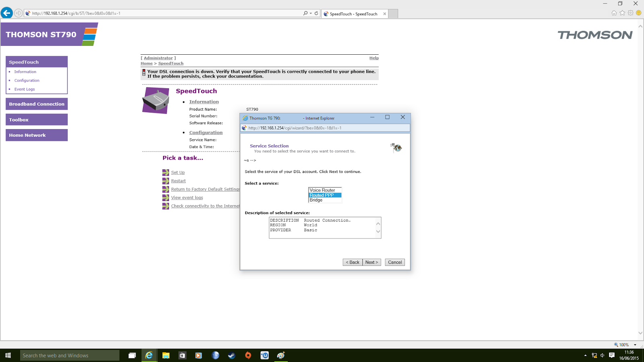Click the Internet Explorer taskbar icon
644x362 pixels.
[x=149, y=356]
